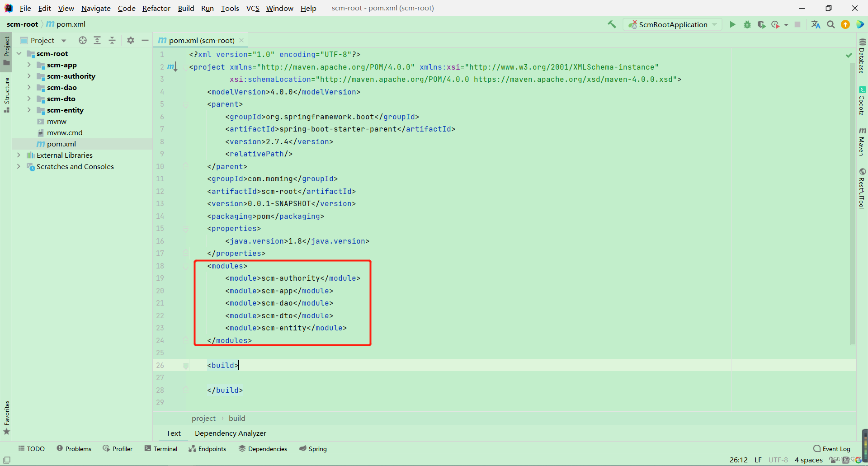868x466 pixels.
Task: Expand all tree nodes in Project panel
Action: pos(97,40)
